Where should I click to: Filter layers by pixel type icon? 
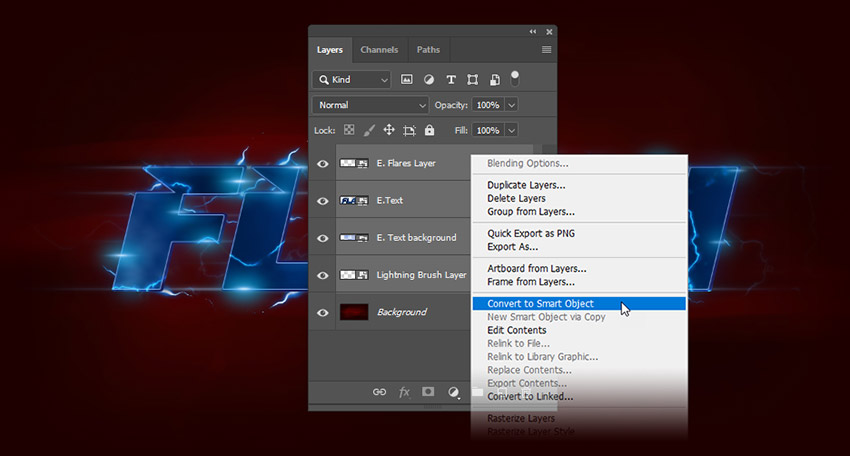pos(407,79)
